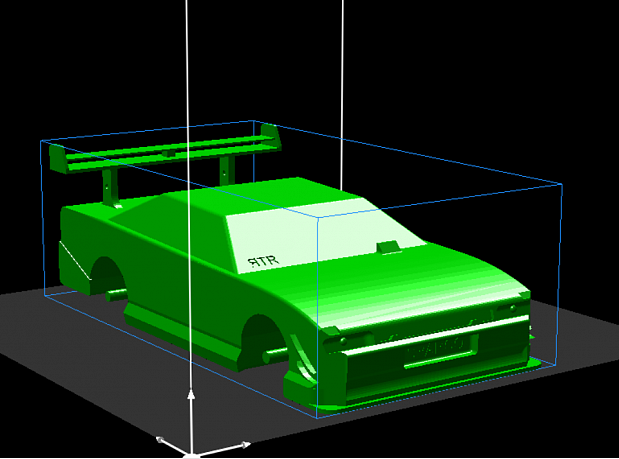Click the RTR text on the windshield
The width and height of the screenshot is (619, 459).
coord(263,261)
